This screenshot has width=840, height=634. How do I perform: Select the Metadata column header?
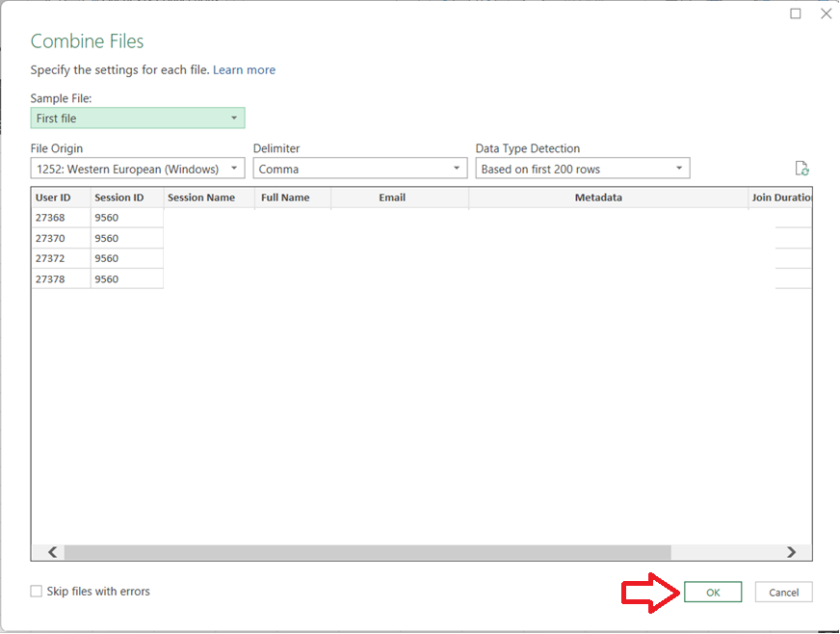[598, 198]
